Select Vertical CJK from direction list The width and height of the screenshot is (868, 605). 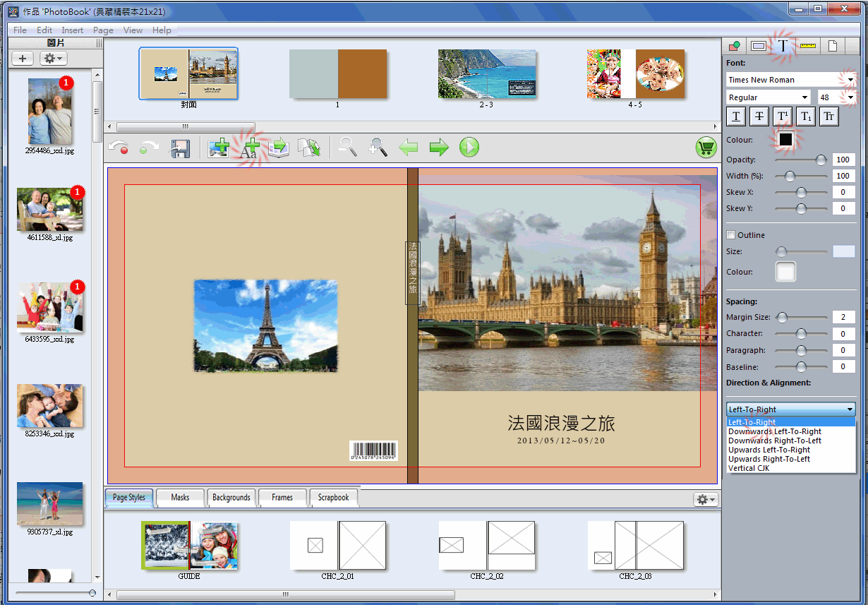point(749,468)
